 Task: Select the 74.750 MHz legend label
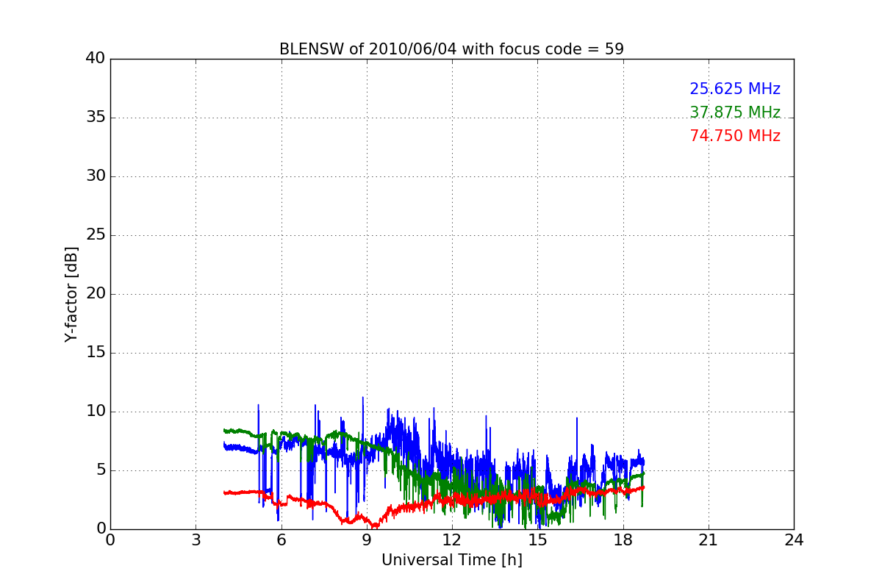tap(735, 136)
